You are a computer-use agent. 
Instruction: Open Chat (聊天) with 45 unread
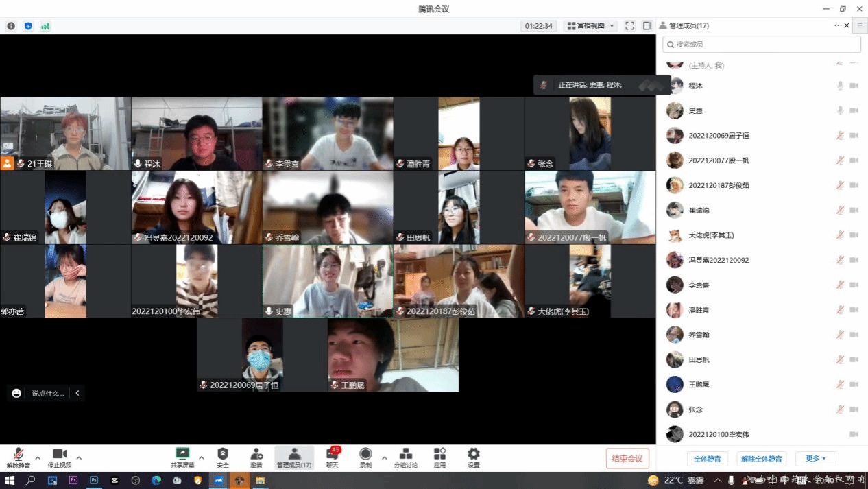tap(332, 457)
